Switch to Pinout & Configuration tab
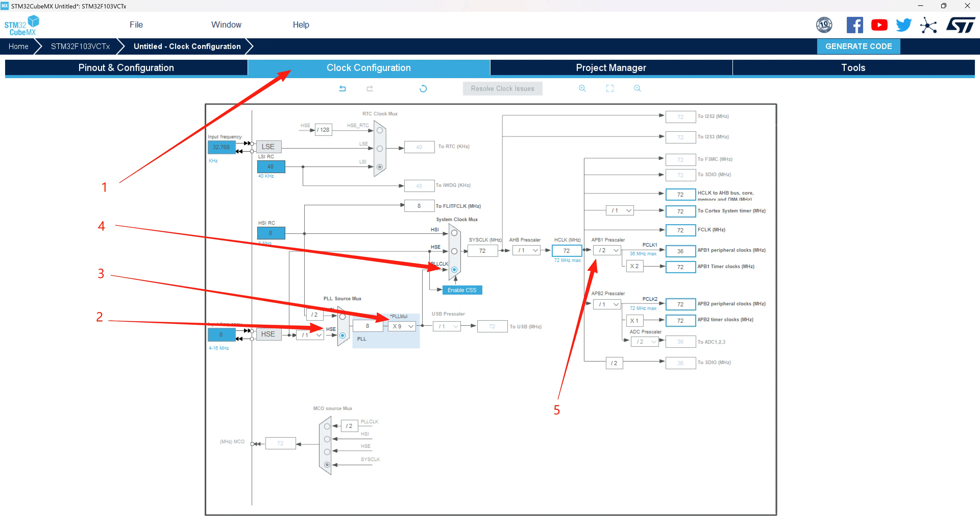This screenshot has height=527, width=980. [126, 68]
